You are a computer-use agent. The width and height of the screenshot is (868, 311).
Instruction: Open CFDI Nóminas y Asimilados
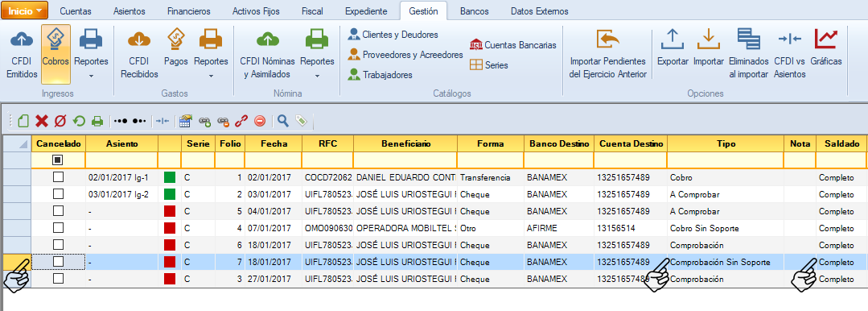point(267,54)
